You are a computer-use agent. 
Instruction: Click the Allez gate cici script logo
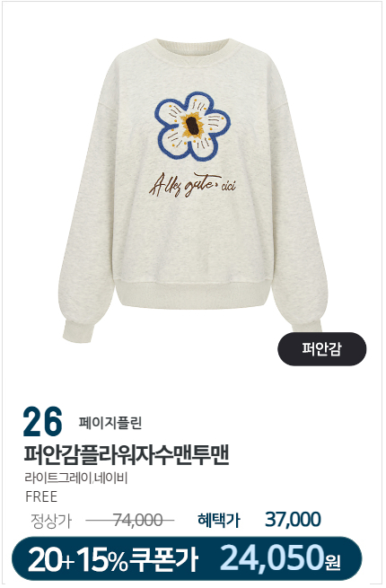click(192, 185)
